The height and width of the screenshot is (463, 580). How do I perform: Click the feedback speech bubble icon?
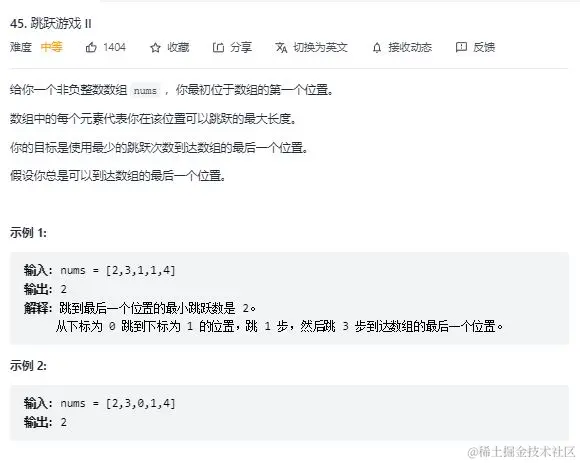click(461, 47)
